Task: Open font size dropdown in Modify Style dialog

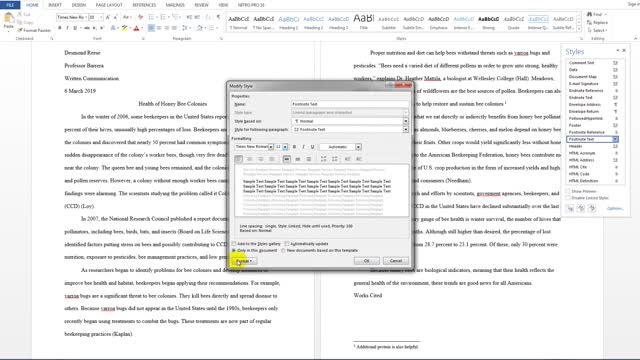Action: click(285, 147)
